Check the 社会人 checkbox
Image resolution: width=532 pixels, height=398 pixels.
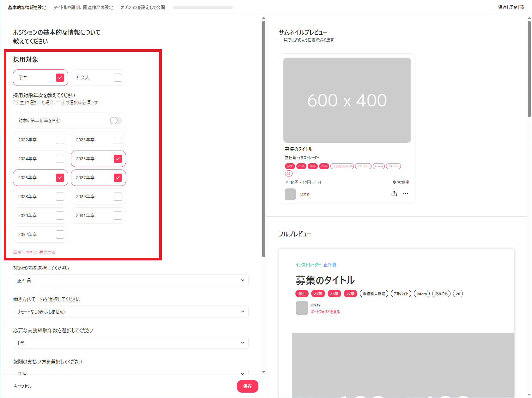coord(118,77)
